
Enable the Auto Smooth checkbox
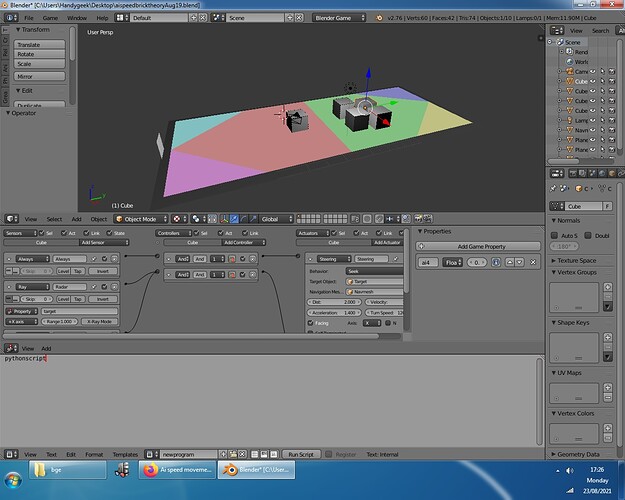click(x=554, y=235)
